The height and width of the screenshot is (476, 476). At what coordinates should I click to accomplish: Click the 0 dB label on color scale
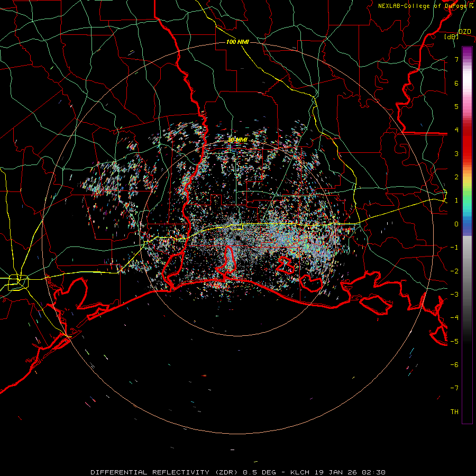[456, 224]
